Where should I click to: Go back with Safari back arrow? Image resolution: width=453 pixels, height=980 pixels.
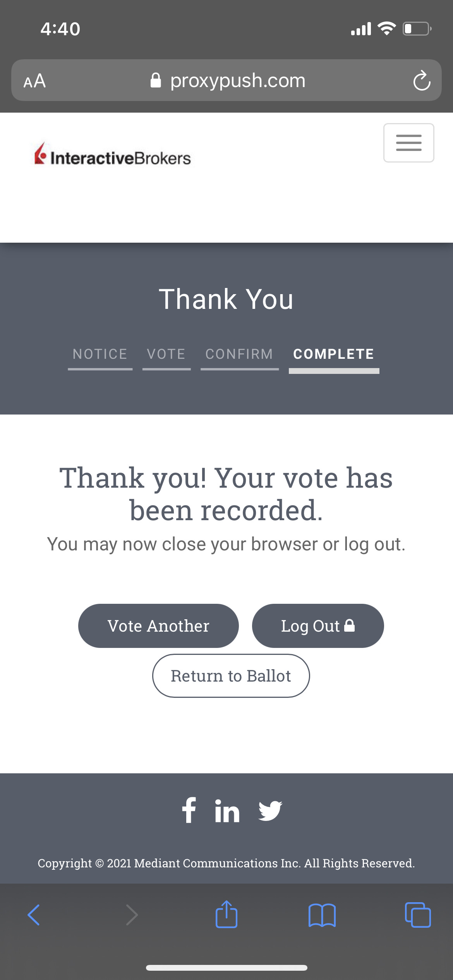(x=34, y=915)
